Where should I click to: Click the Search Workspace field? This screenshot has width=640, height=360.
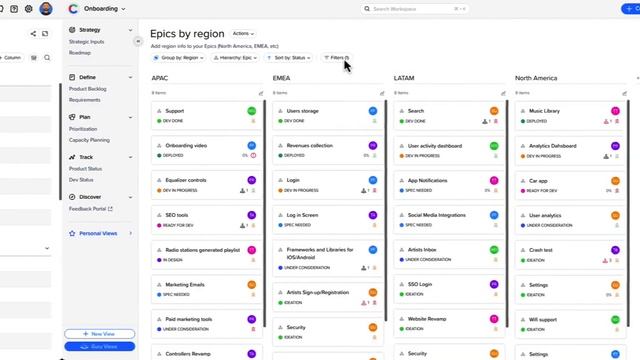[414, 9]
